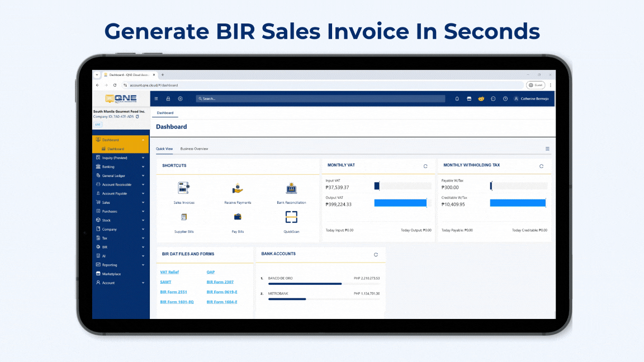This screenshot has width=644, height=362.
Task: Click the notifications bell icon
Action: pos(457,99)
